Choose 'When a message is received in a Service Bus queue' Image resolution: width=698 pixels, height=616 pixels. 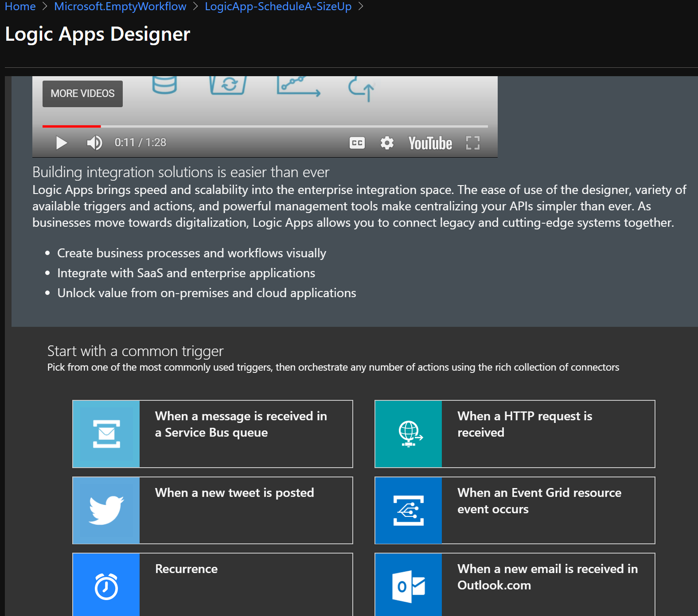click(x=213, y=434)
